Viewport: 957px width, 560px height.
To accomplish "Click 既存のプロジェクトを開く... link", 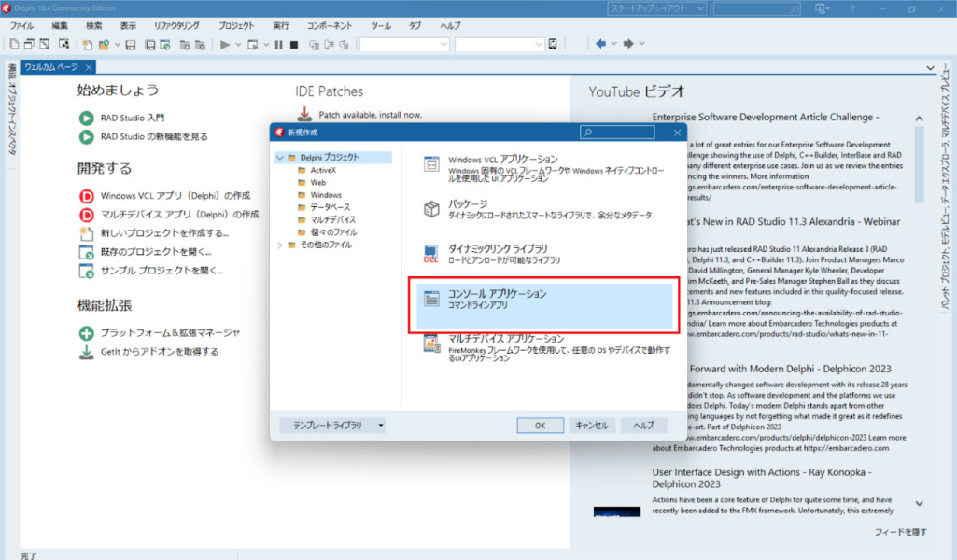I will coord(156,252).
